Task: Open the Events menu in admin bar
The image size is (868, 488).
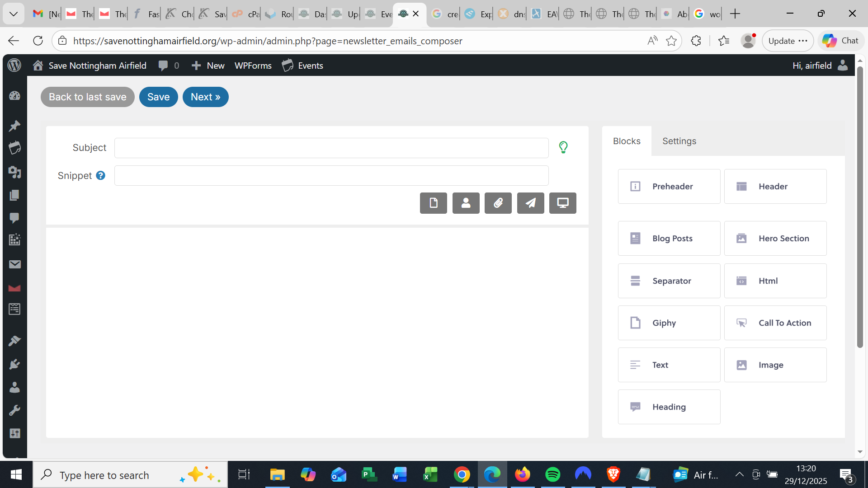Action: [302, 66]
